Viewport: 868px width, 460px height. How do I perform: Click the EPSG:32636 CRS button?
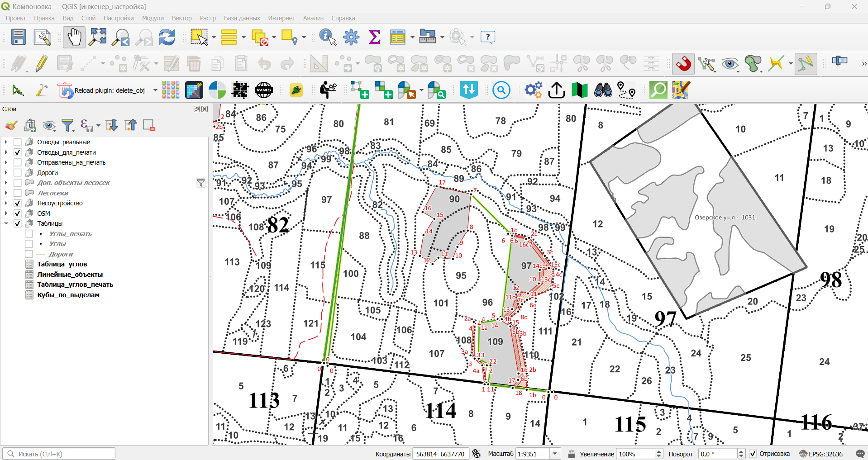click(x=821, y=454)
